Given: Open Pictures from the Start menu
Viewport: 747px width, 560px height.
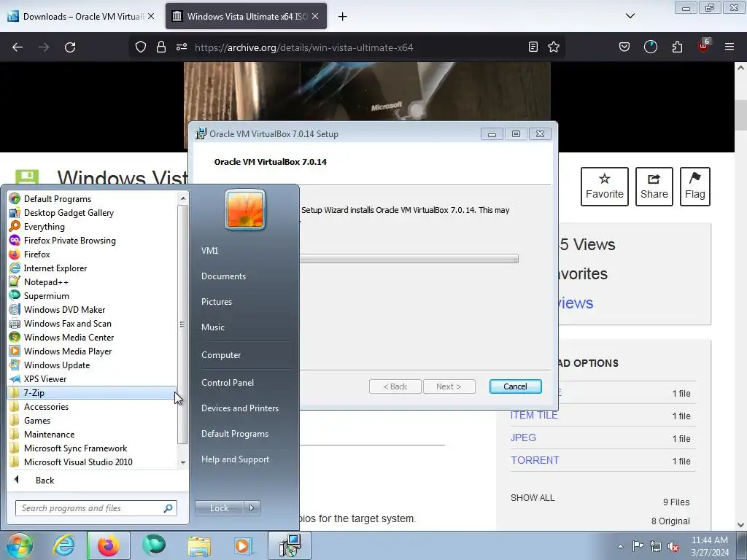Looking at the screenshot, I should pos(216,301).
